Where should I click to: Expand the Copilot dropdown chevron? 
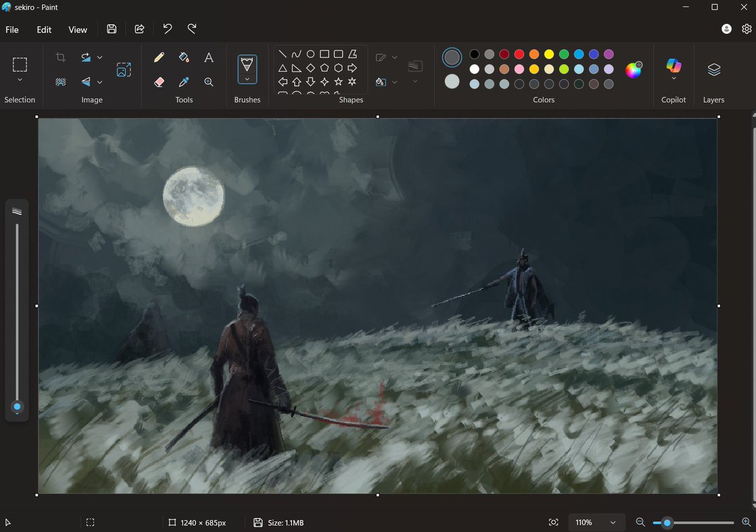(x=673, y=79)
